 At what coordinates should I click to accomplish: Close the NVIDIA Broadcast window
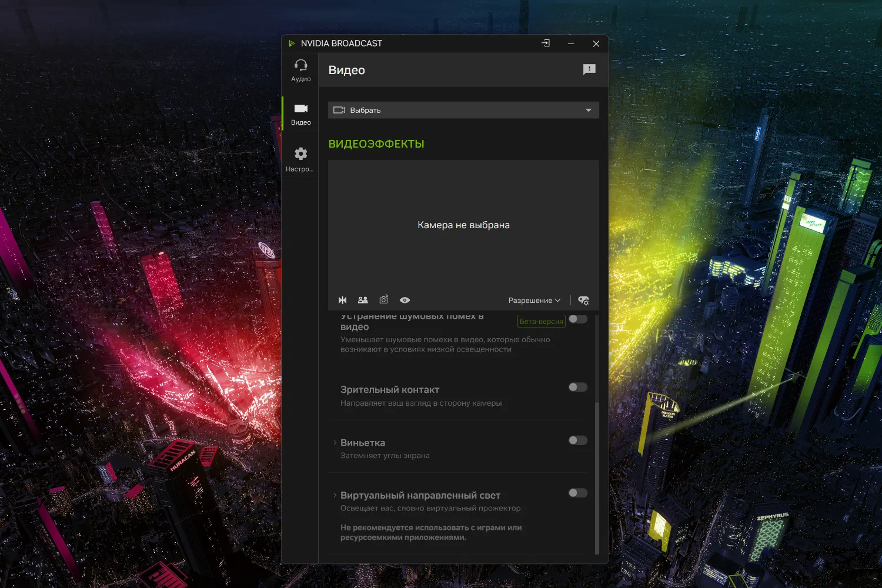click(596, 44)
